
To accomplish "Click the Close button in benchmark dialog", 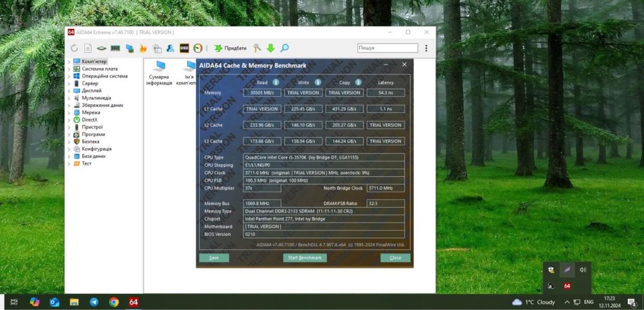I will click(x=395, y=258).
